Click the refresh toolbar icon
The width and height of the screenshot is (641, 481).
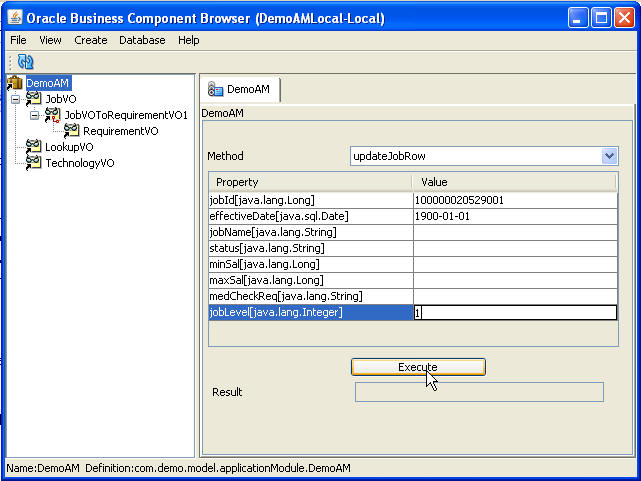pos(25,62)
